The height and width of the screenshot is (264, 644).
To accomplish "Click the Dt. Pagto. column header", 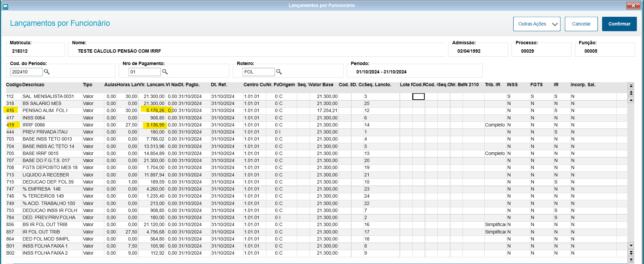I will pos(189,85).
